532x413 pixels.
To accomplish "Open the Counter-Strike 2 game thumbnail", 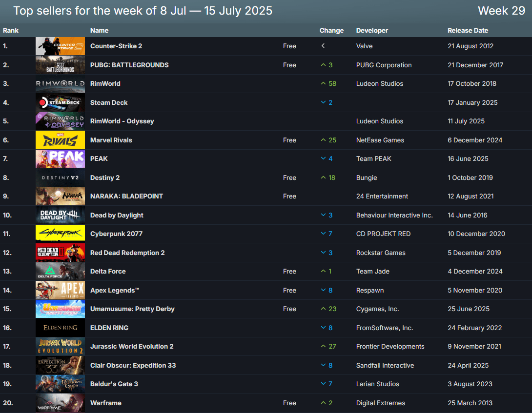I will pyautogui.click(x=60, y=46).
